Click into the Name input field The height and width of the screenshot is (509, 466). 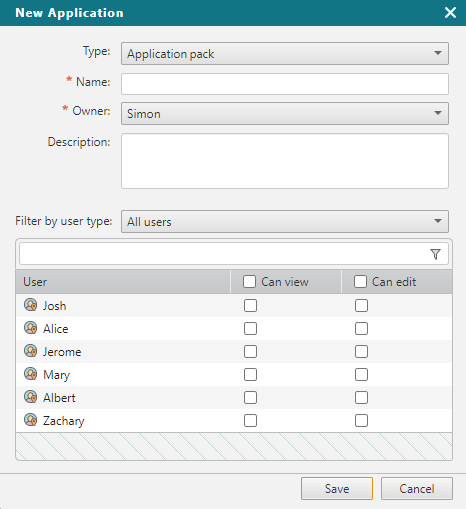point(285,84)
